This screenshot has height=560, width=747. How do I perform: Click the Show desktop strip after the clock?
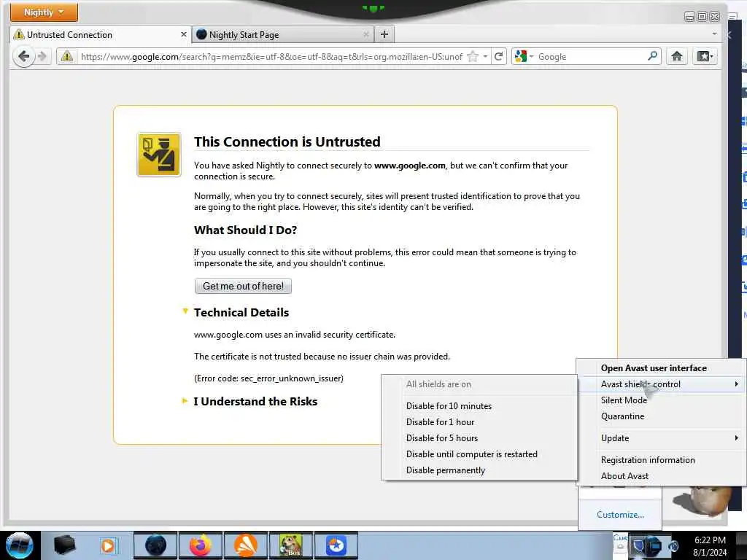click(742, 545)
